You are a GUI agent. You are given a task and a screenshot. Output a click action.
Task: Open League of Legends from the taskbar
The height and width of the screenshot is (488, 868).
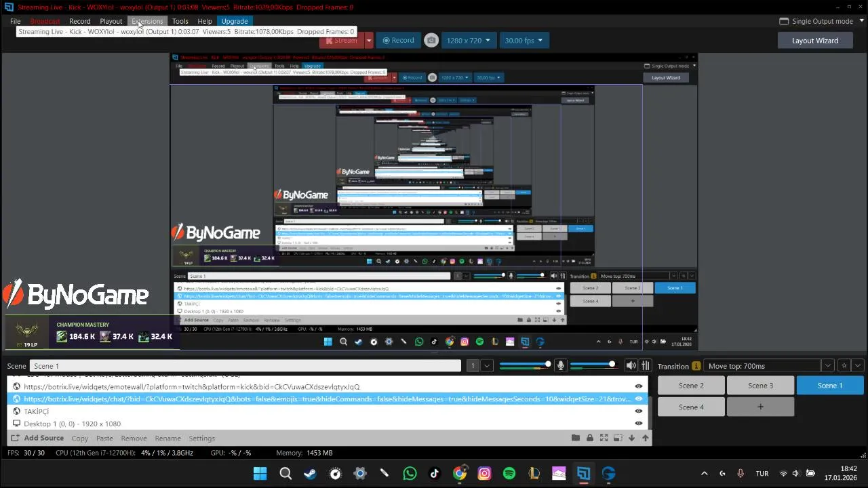tap(534, 473)
